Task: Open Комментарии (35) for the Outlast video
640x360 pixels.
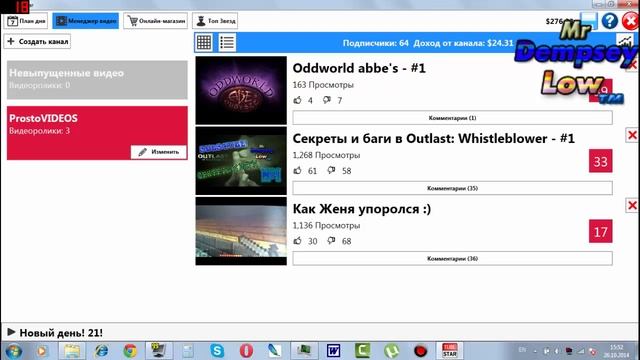Action: pyautogui.click(x=452, y=188)
